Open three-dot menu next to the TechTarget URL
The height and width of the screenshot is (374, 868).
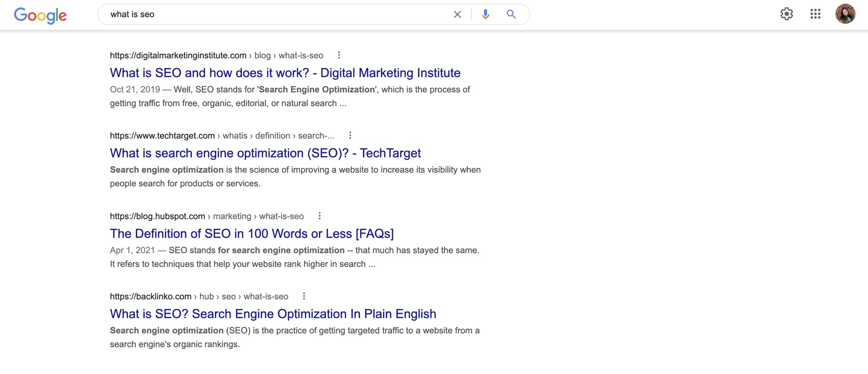coord(350,135)
